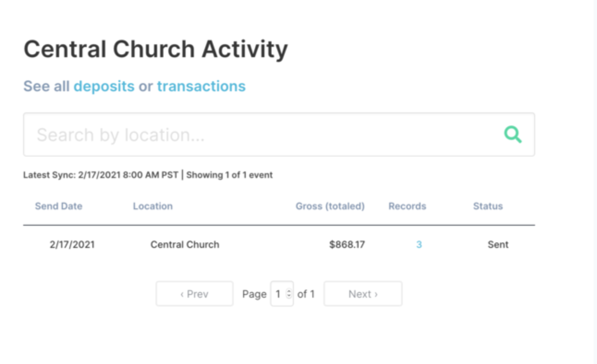
Task: Click the Next pagination button
Action: coord(363,293)
